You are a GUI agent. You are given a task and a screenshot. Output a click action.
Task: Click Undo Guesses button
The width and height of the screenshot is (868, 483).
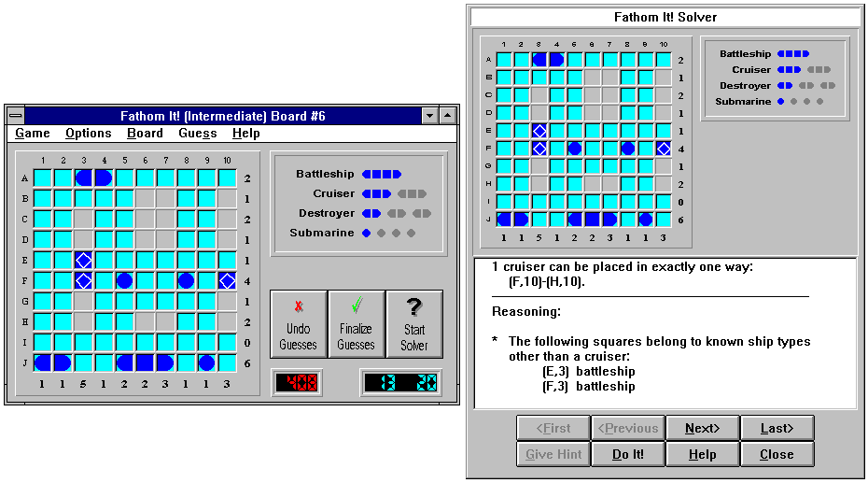(x=299, y=324)
